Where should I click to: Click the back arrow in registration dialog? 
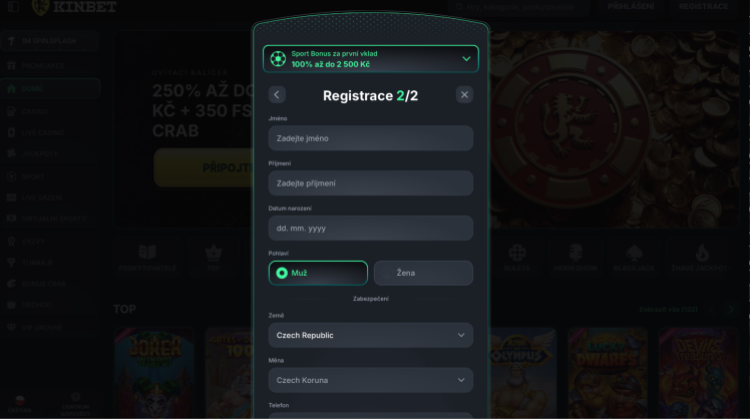coord(277,95)
